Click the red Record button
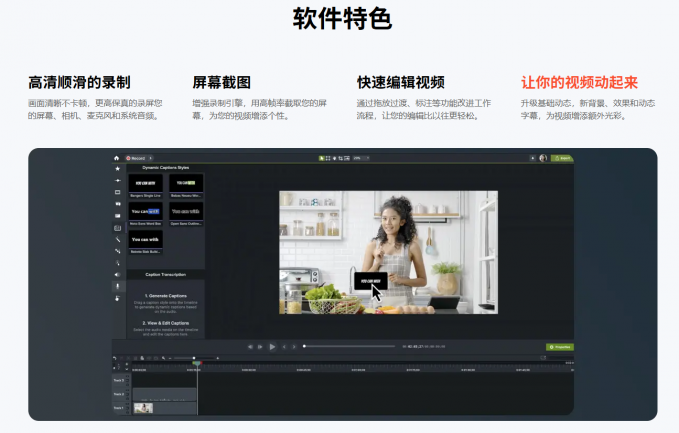679x433 pixels. pos(136,158)
